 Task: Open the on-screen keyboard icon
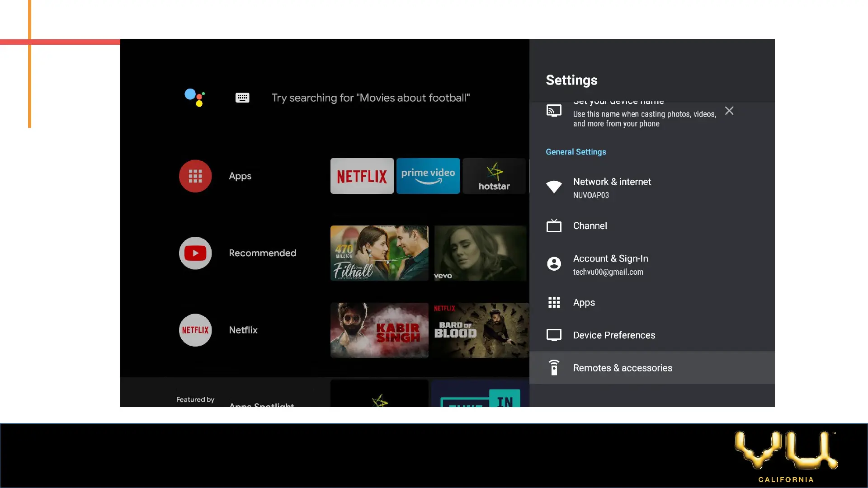click(x=242, y=98)
